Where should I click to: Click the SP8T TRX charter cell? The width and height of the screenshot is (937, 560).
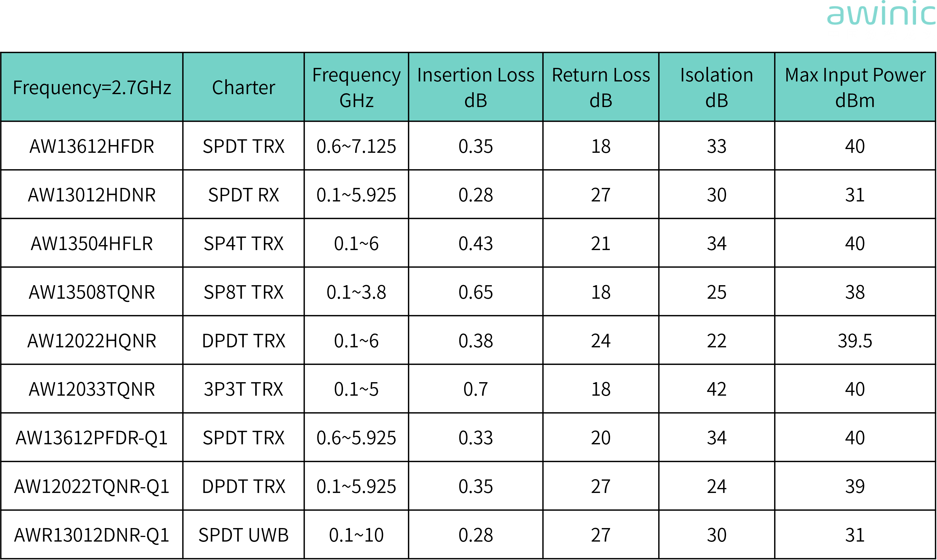pyautogui.click(x=243, y=292)
